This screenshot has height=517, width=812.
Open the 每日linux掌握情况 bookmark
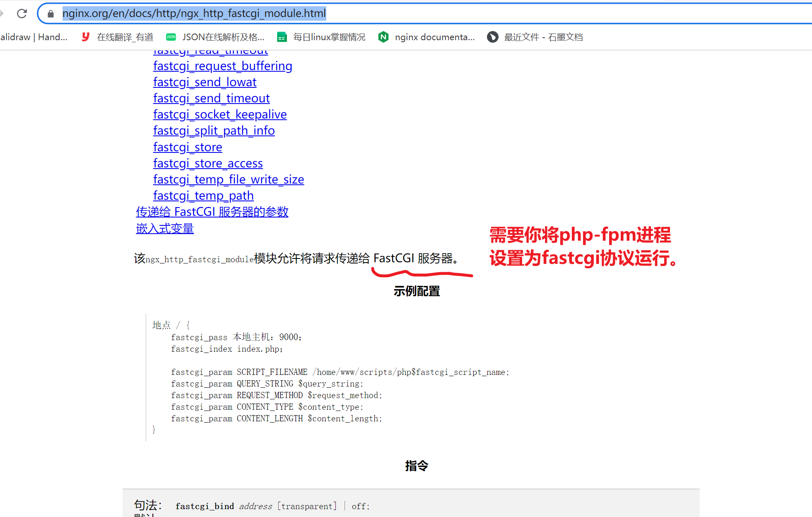pos(321,37)
